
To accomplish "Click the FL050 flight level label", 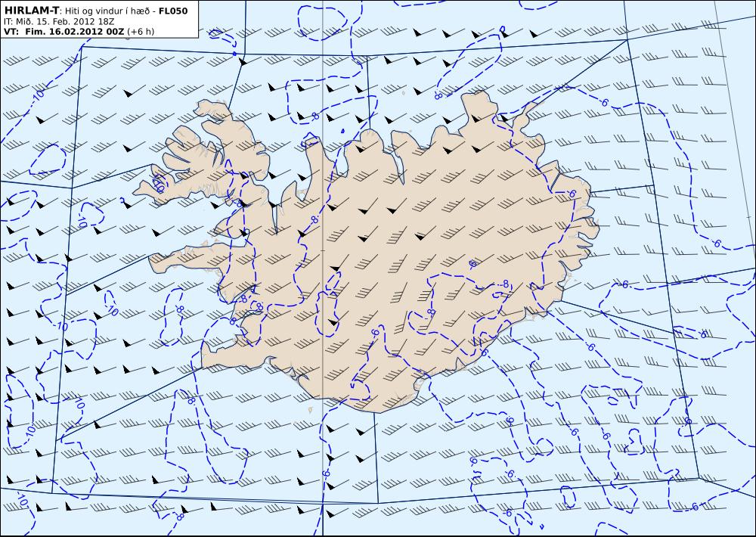I will pos(174,11).
